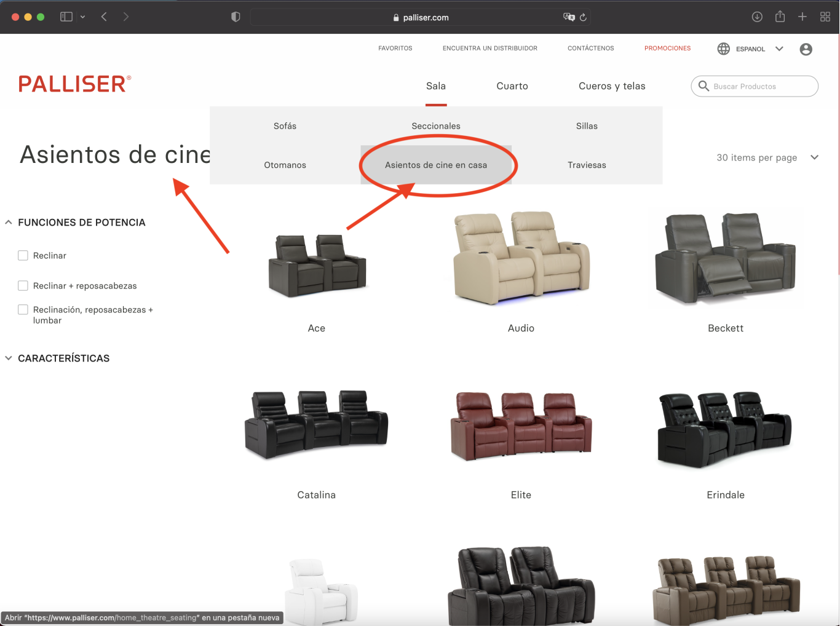Open the PROMOCIONES link
Image resolution: width=840 pixels, height=626 pixels.
tap(668, 48)
